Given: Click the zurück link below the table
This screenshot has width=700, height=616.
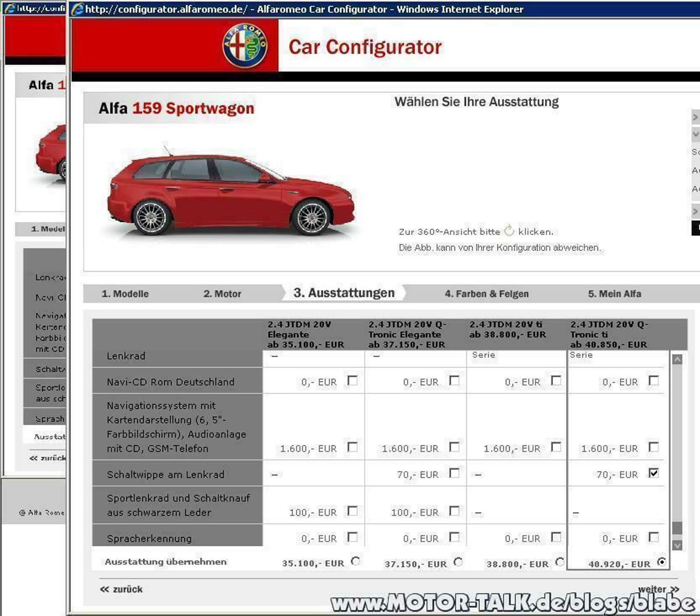Looking at the screenshot, I should tap(121, 589).
